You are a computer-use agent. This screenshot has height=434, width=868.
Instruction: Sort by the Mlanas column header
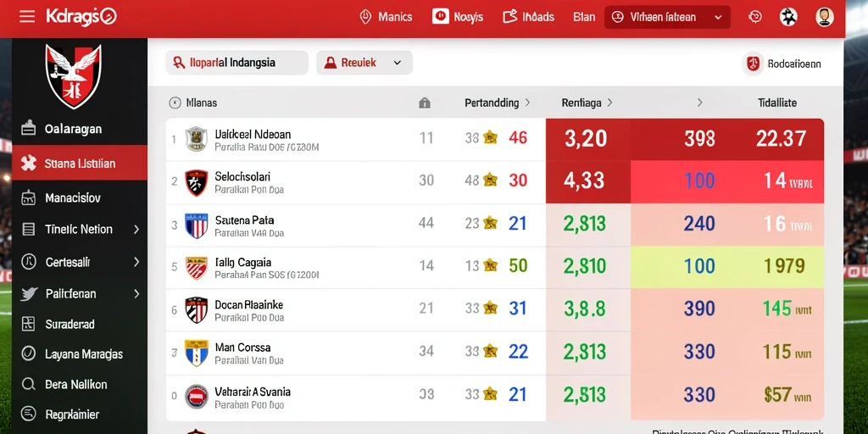coord(202,103)
